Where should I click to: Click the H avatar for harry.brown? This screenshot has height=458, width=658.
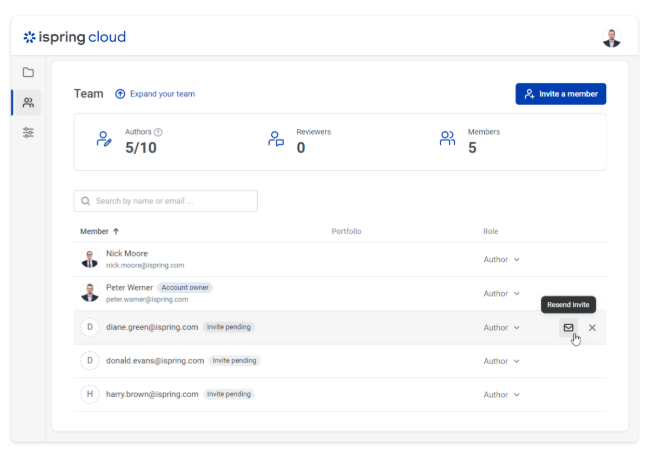[90, 394]
